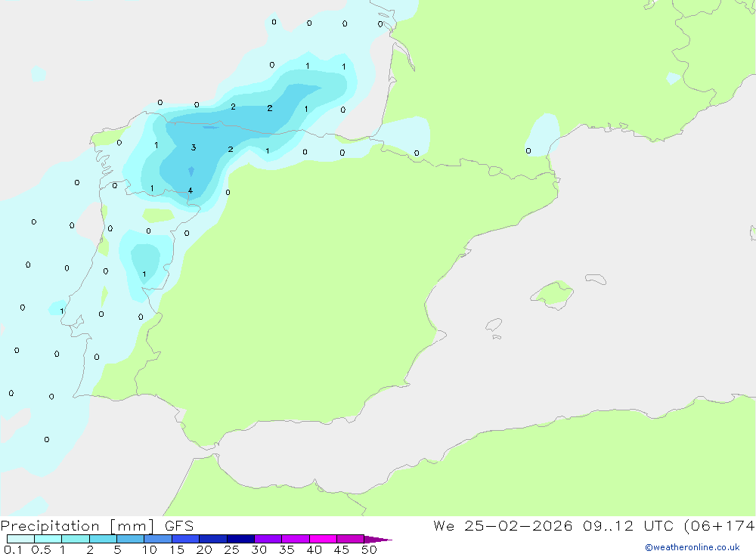Choose the 30 to 35 mm purple swatch
The height and width of the screenshot is (554, 756).
(x=268, y=539)
